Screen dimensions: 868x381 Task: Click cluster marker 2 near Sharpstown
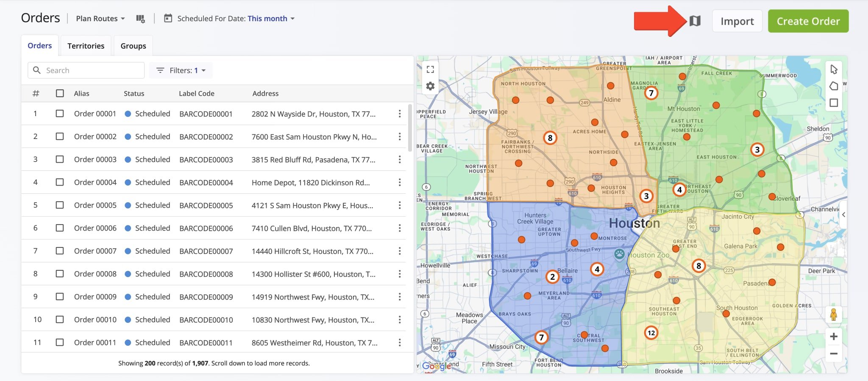[x=552, y=277]
